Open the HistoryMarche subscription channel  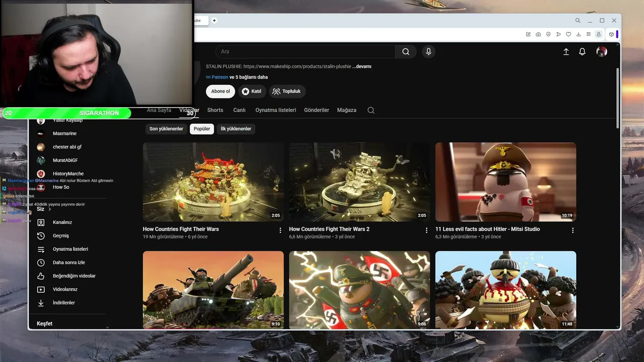click(x=69, y=173)
